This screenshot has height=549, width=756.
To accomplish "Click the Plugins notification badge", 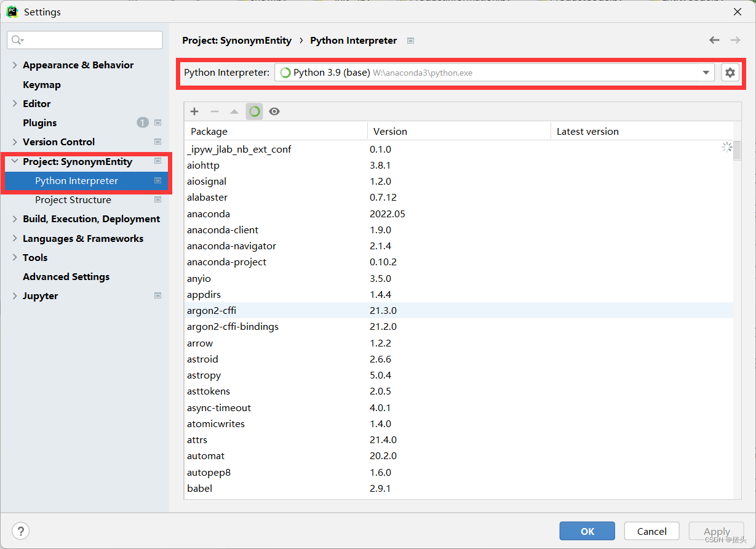I will (142, 122).
